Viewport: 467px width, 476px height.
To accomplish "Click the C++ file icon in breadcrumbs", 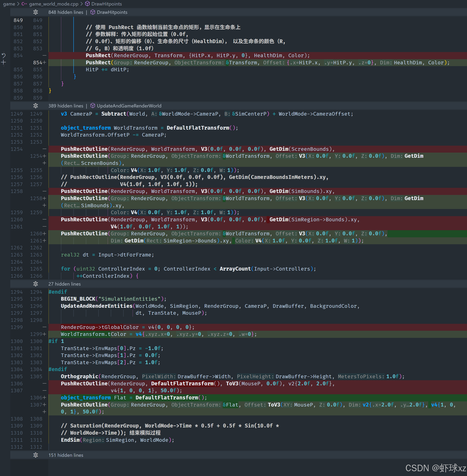I will click(x=24, y=4).
